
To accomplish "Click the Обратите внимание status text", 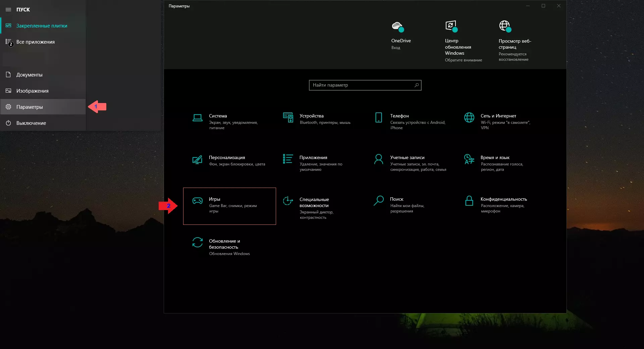I will (464, 60).
